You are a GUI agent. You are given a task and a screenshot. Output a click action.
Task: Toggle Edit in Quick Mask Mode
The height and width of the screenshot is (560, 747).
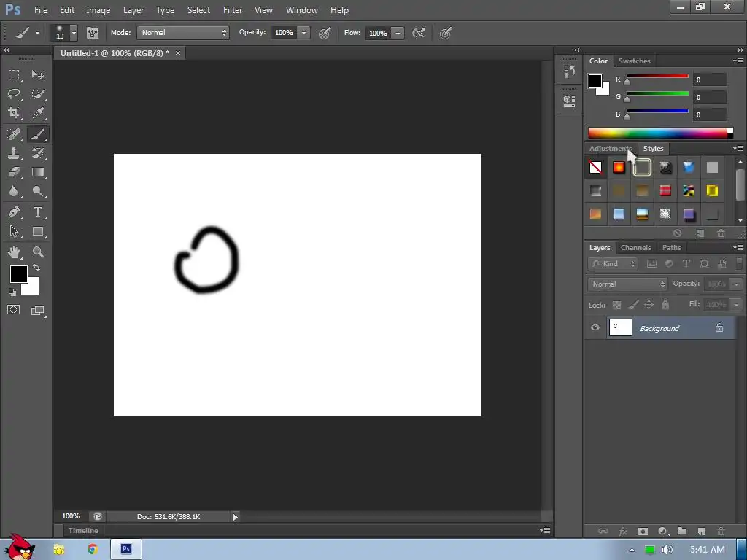tap(13, 310)
